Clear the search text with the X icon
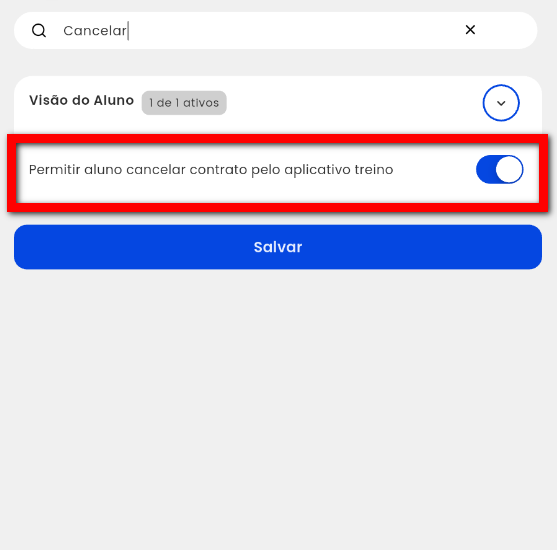The image size is (557, 550). 470,30
